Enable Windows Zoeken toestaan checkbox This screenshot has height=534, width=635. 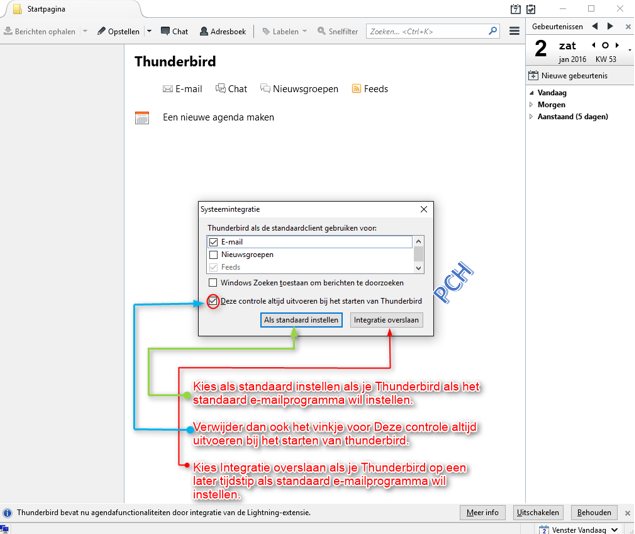click(x=213, y=283)
